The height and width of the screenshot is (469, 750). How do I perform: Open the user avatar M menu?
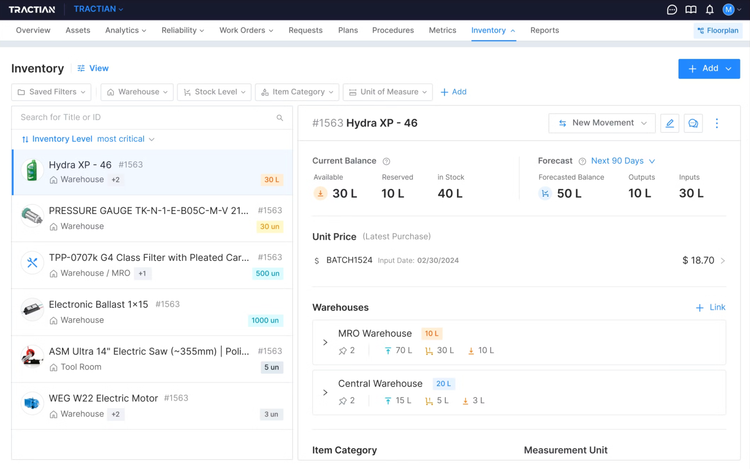731,10
